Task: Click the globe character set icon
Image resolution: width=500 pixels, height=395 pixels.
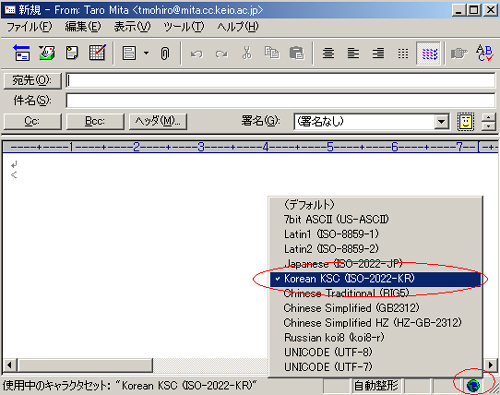Action: tap(473, 386)
